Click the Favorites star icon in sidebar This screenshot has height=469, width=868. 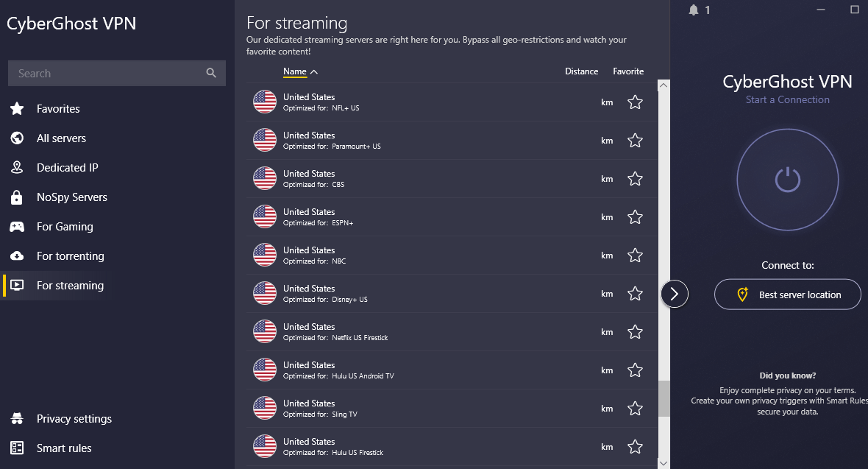coord(17,109)
